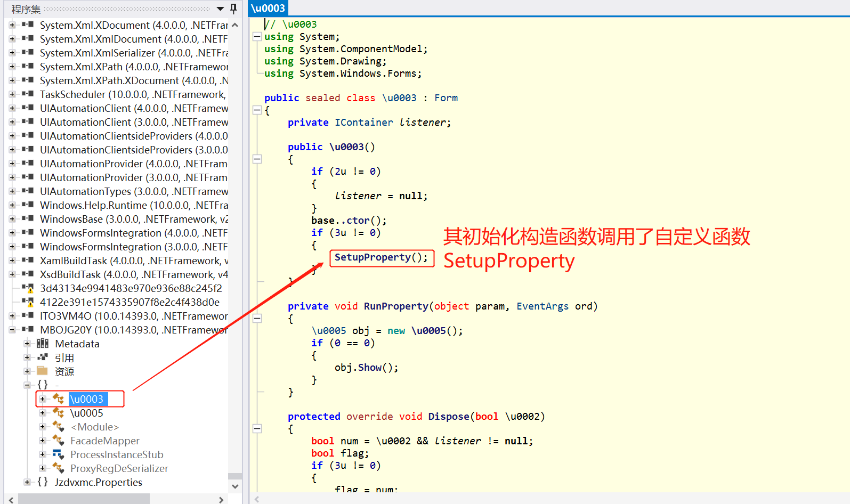This screenshot has width=850, height=504.
Task: Expand the ProxyRegDeSerializer node
Action: tap(42, 468)
